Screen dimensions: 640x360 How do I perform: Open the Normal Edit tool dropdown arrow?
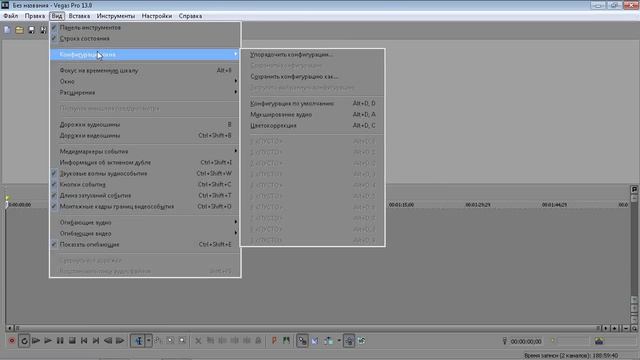tap(149, 341)
